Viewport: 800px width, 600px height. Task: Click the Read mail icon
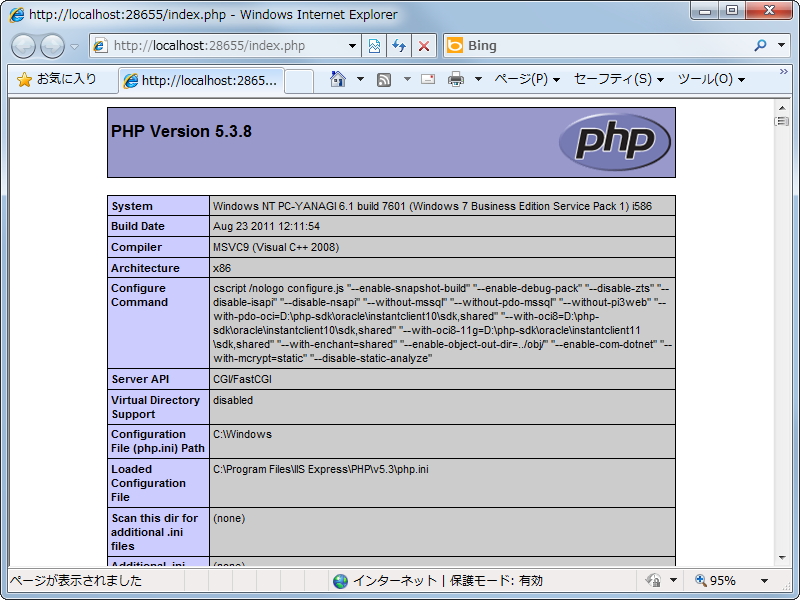click(427, 79)
